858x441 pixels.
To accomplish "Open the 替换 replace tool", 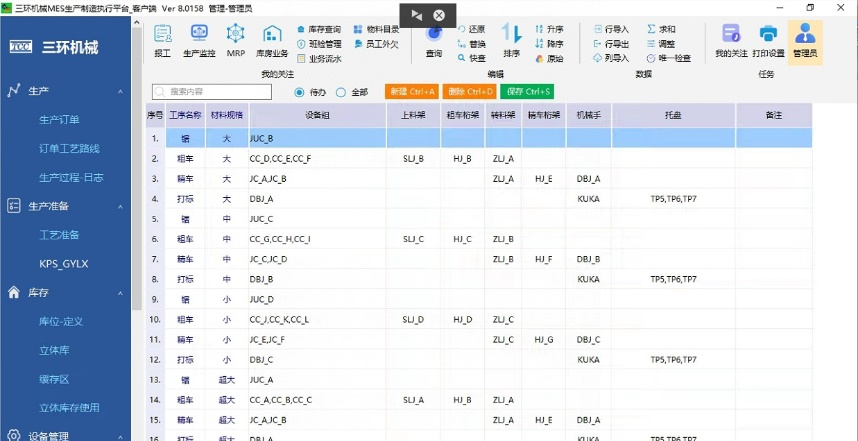I will pyautogui.click(x=472, y=44).
